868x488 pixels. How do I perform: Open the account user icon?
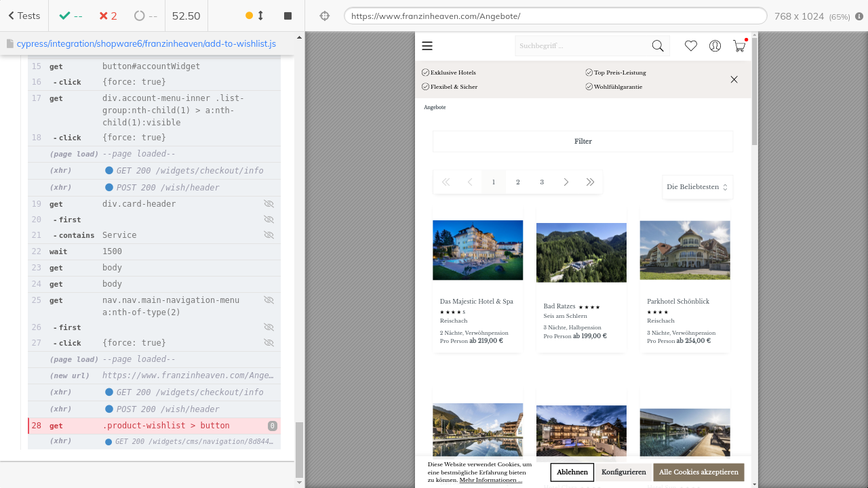(715, 46)
